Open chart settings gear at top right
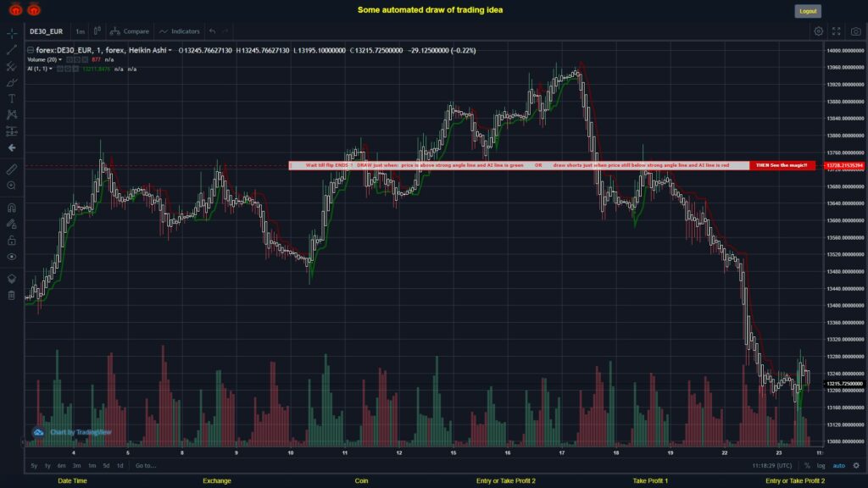The height and width of the screenshot is (488, 868). pyautogui.click(x=818, y=31)
